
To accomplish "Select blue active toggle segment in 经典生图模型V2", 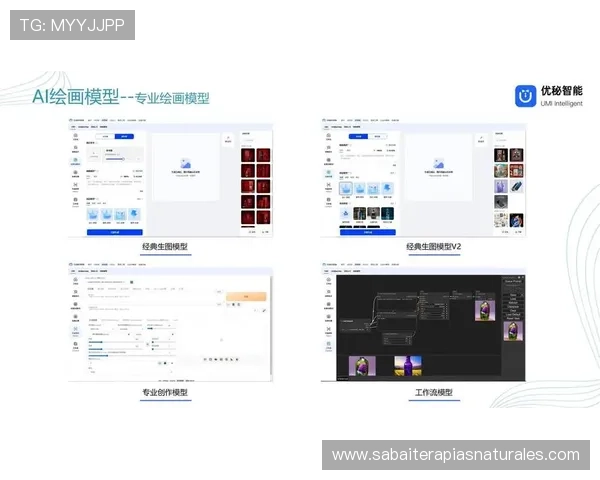I will [359, 136].
